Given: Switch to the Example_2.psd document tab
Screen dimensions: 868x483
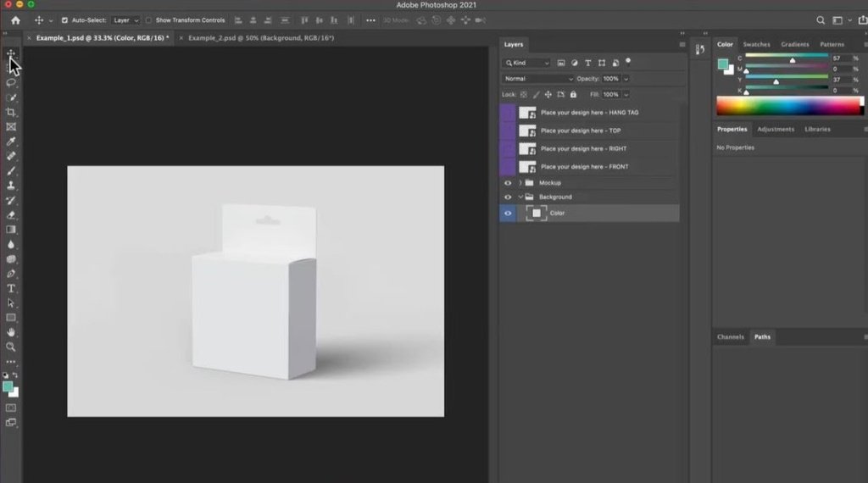Looking at the screenshot, I should [x=260, y=38].
